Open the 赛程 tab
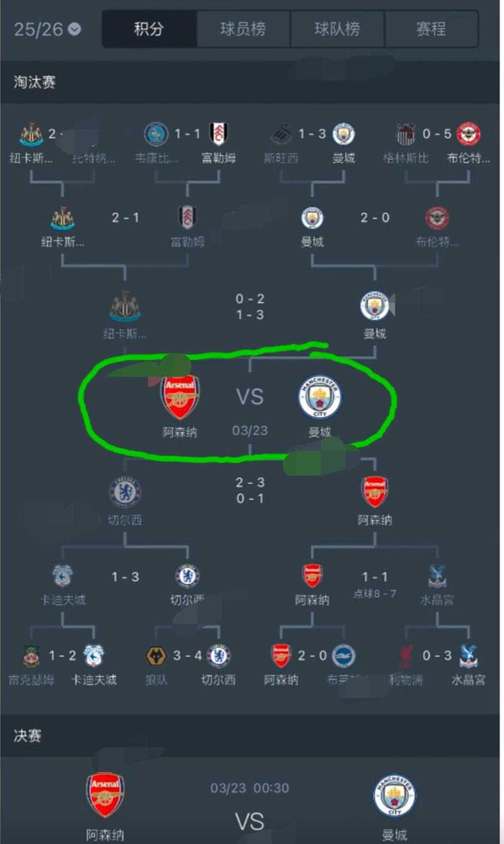This screenshot has height=844, width=504. tap(431, 29)
